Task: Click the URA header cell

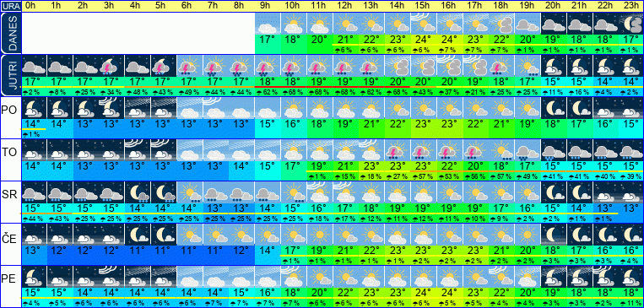Action: point(10,6)
